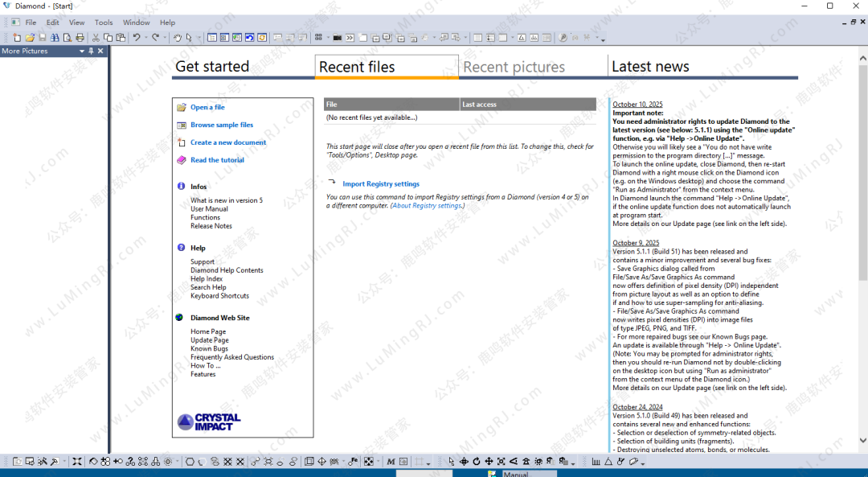Screen dimensions: 868x477
Task: Toggle the More Pictures panel pin
Action: [91, 51]
